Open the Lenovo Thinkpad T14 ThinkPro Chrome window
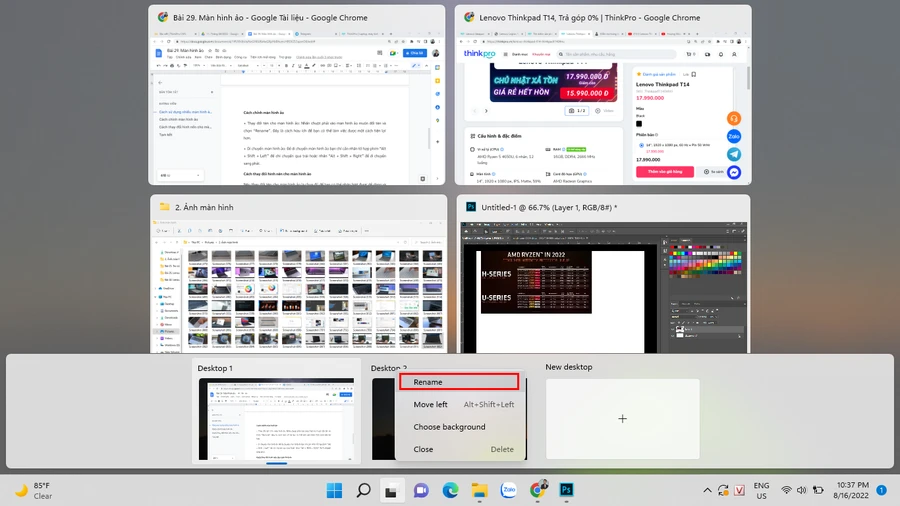 click(603, 95)
